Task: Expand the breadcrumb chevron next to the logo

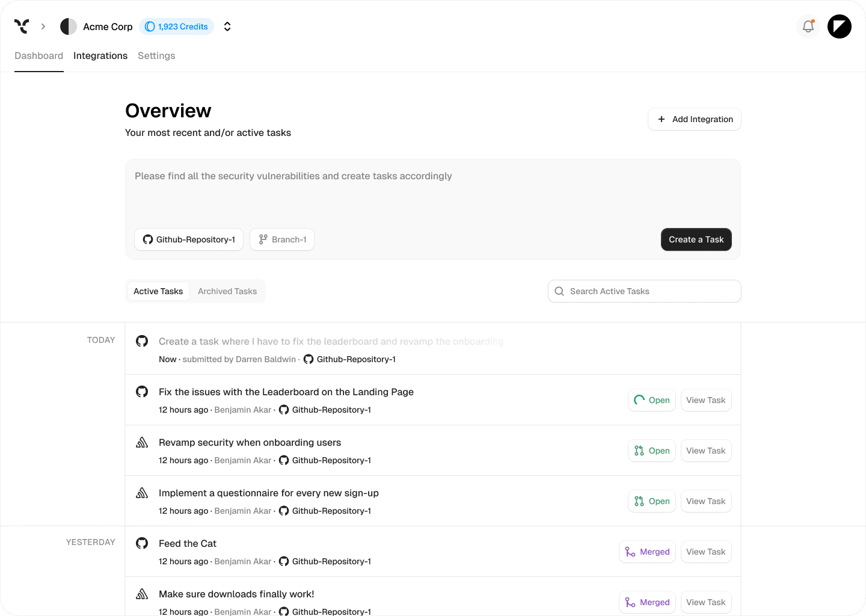Action: (43, 26)
